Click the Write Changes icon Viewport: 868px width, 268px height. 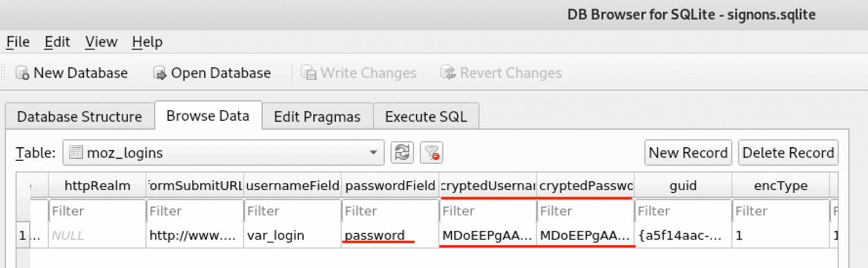[x=308, y=73]
